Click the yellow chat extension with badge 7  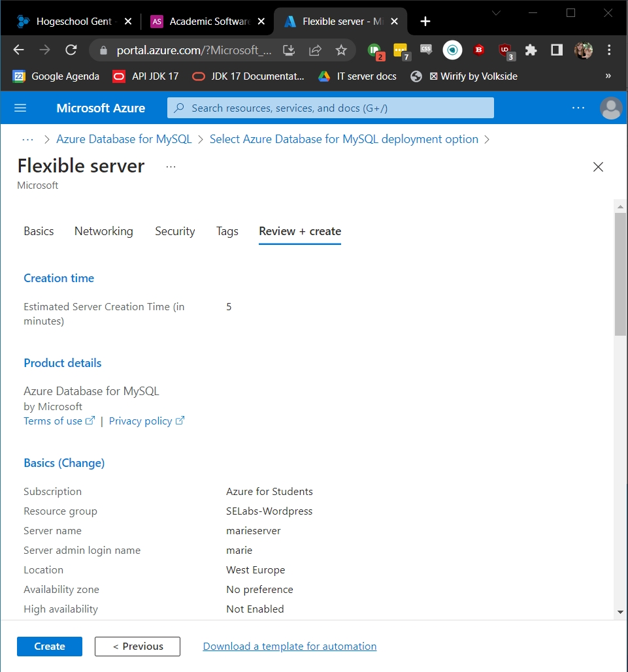coord(401,51)
